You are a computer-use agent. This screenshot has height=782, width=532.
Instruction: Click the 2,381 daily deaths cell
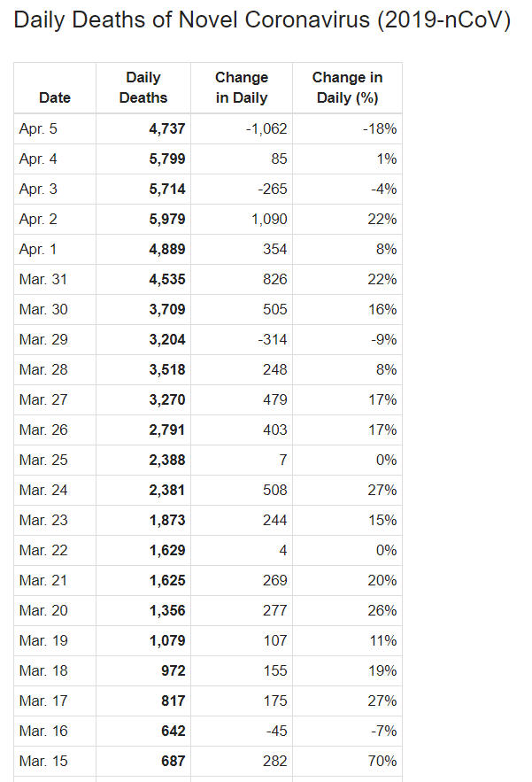coord(166,490)
